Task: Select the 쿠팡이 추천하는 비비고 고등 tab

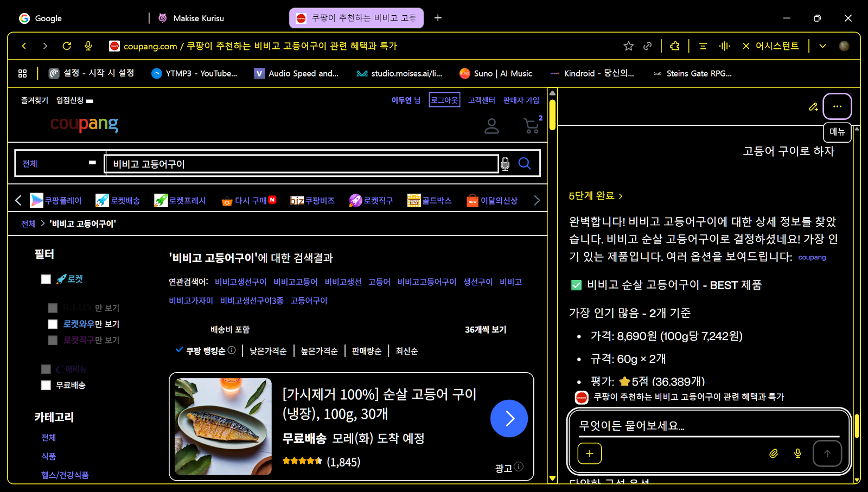Action: tap(356, 18)
